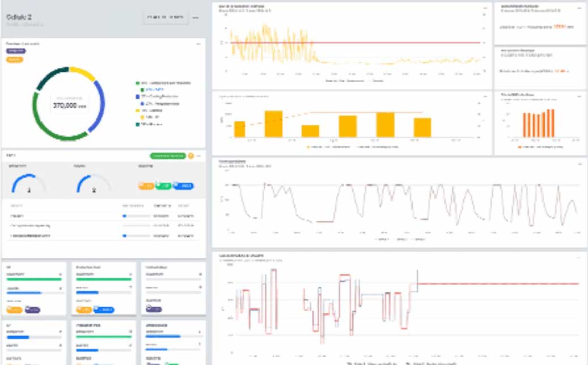The image size is (588, 365).
Task: Click the orange badge right of the gauges
Action: [x=146, y=185]
